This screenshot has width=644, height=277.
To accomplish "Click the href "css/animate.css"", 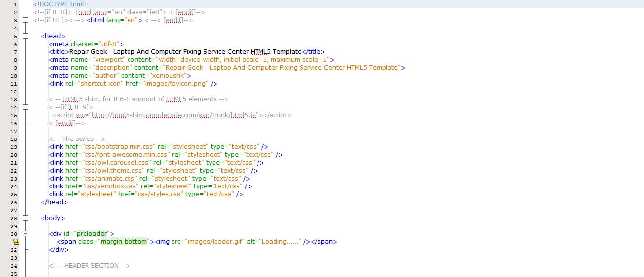I will (109, 179).
